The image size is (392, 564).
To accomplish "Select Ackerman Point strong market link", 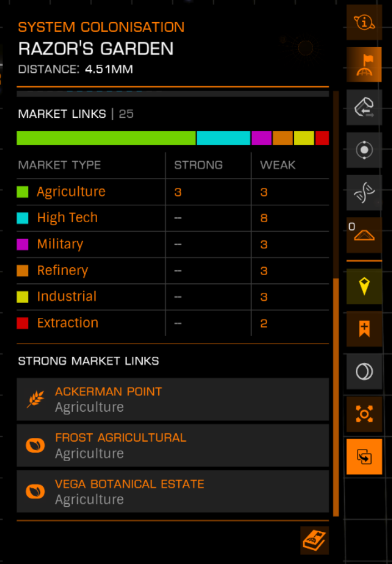I will [x=173, y=400].
